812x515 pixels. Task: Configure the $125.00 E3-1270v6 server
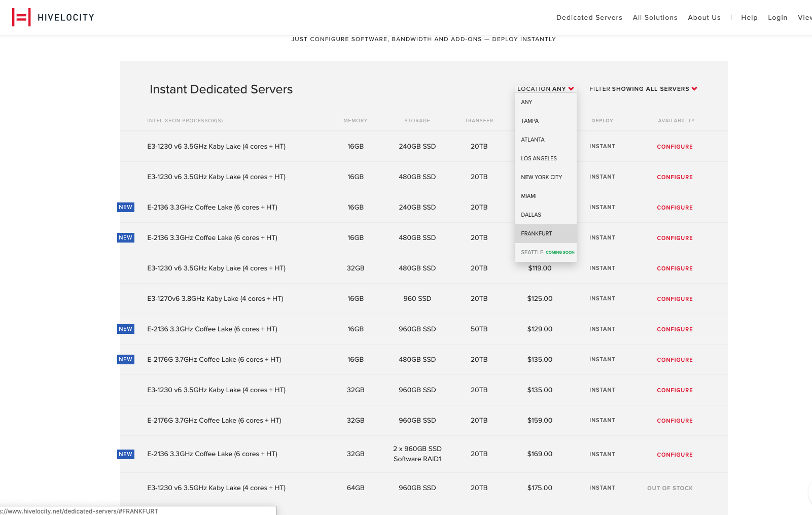pos(675,299)
